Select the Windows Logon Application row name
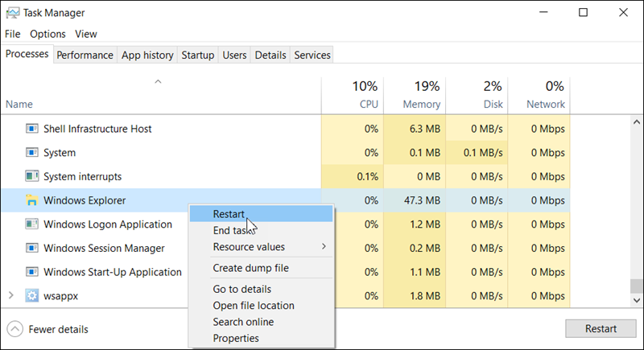This screenshot has width=644, height=350. coord(108,224)
